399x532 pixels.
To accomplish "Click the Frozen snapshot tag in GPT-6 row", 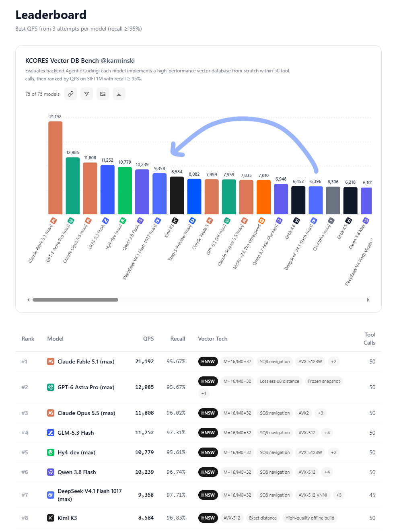I will tap(324, 381).
